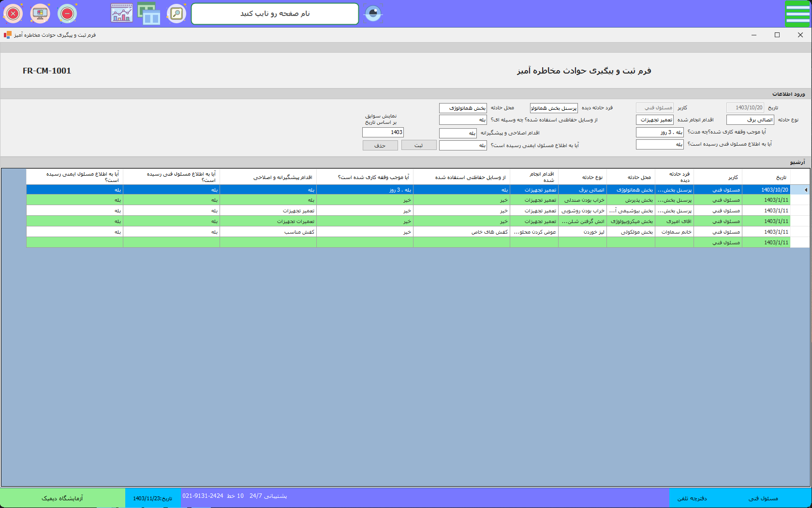Screen dimensions: 812x508
Task: Click the اقدام پیشگیرانه و اصلاحی column header
Action: [268, 177]
